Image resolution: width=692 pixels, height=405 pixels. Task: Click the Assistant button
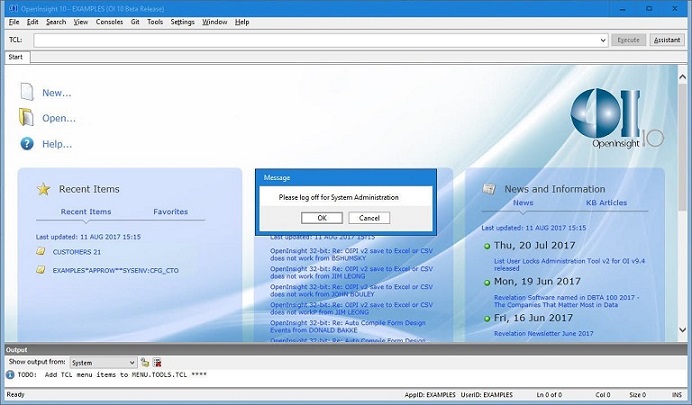click(x=667, y=40)
